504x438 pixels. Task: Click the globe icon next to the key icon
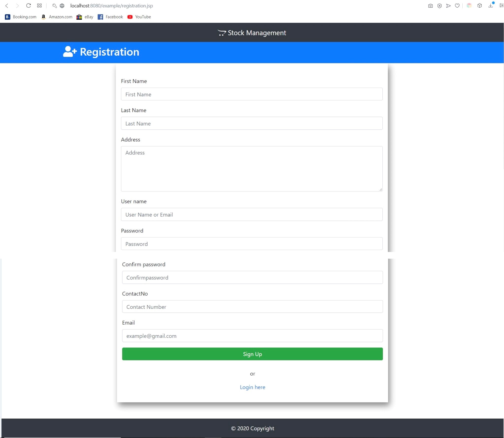tap(62, 5)
